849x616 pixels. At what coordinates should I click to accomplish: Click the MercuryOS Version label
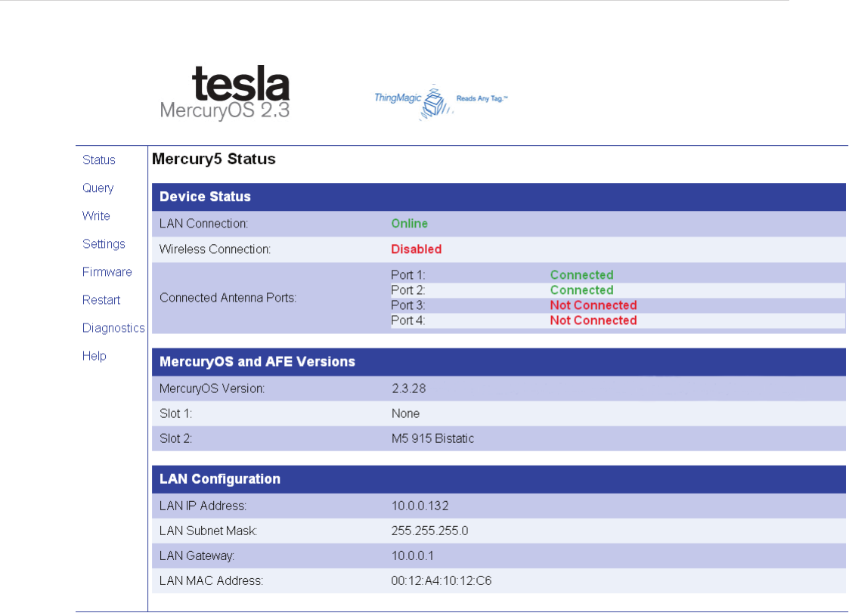pos(212,388)
